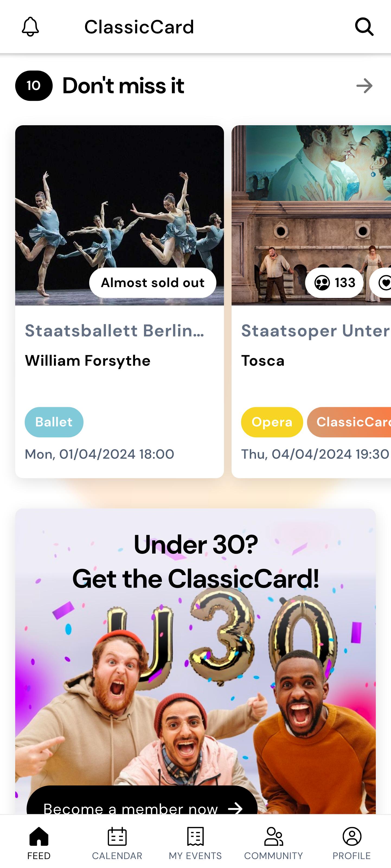Open William Forsythe event title
The height and width of the screenshot is (868, 391).
88,361
